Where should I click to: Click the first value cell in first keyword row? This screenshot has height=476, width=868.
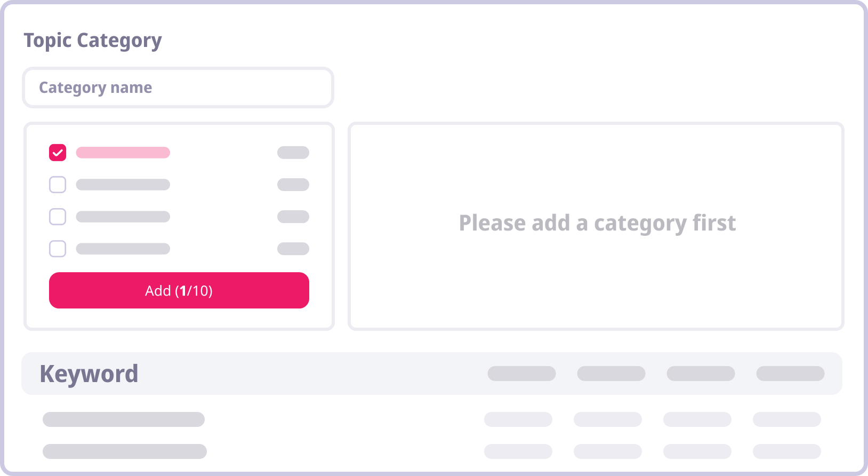pyautogui.click(x=518, y=419)
